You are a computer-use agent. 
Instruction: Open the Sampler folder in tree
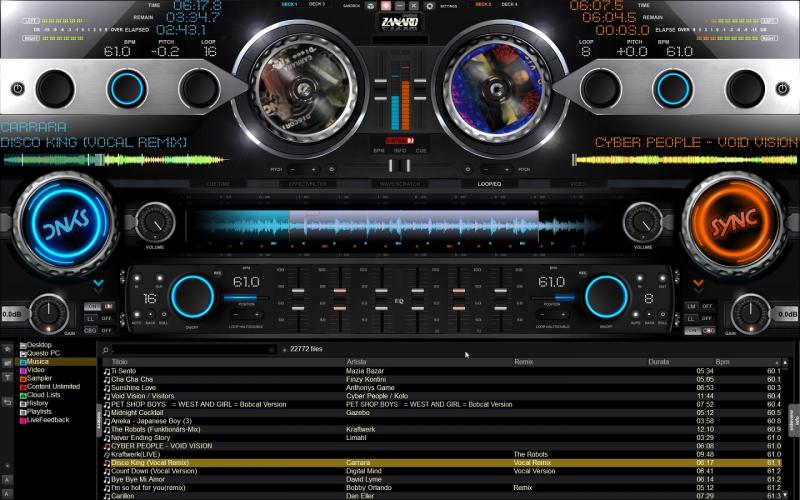pyautogui.click(x=39, y=379)
